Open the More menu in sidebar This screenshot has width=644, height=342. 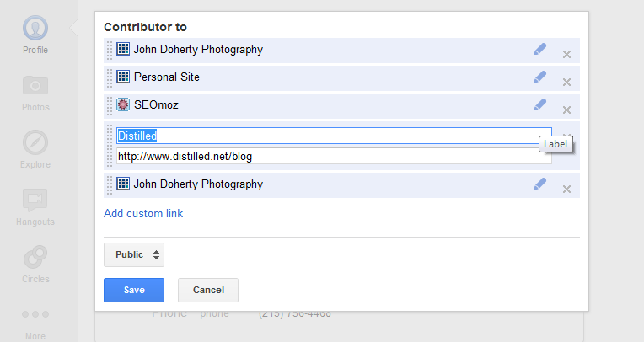pos(35,314)
